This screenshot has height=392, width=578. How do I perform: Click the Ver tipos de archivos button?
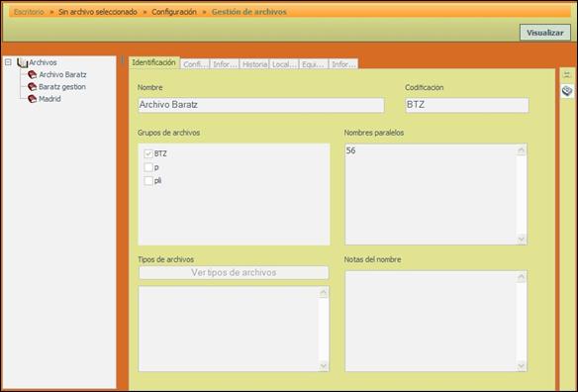click(x=234, y=272)
